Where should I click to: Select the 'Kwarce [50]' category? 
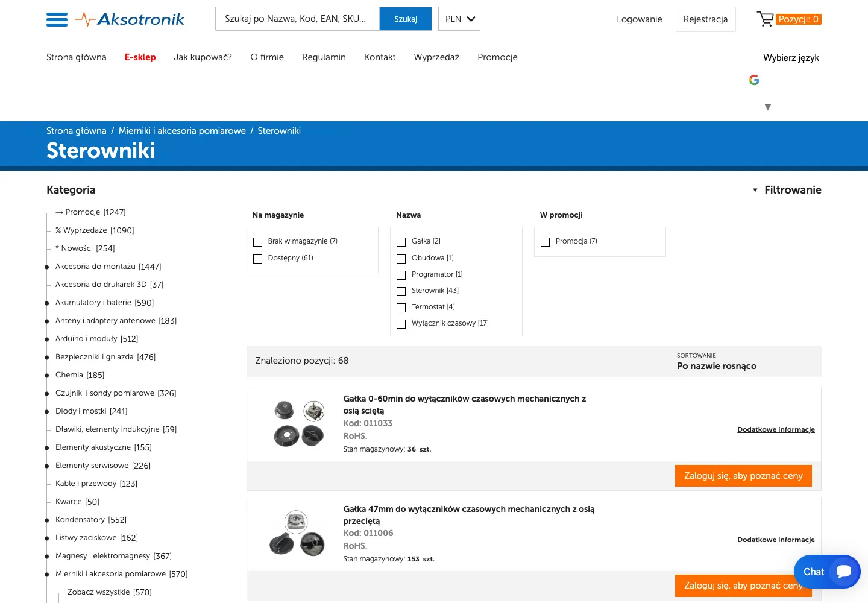click(x=78, y=502)
